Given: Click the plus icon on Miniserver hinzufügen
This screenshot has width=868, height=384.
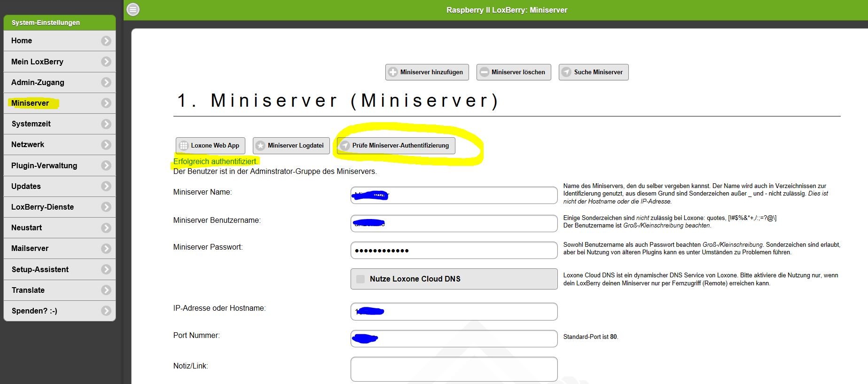Looking at the screenshot, I should click(393, 72).
